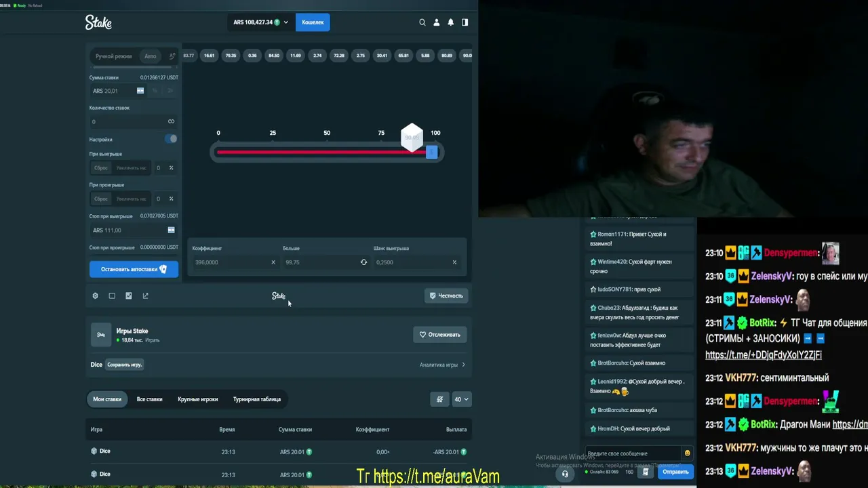Click the Игры Stake provider thumbnail
Image resolution: width=868 pixels, height=488 pixels.
tap(101, 335)
